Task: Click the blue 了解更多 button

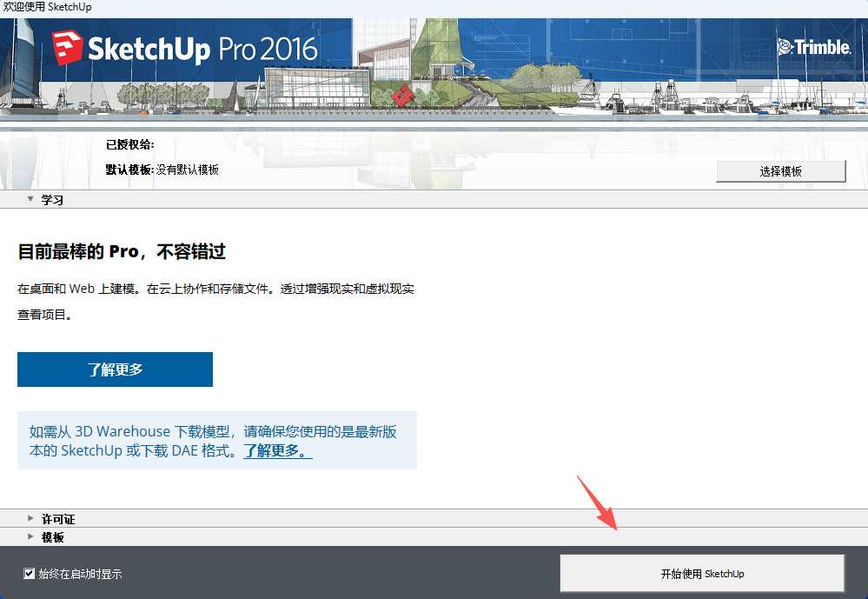Action: tap(114, 369)
